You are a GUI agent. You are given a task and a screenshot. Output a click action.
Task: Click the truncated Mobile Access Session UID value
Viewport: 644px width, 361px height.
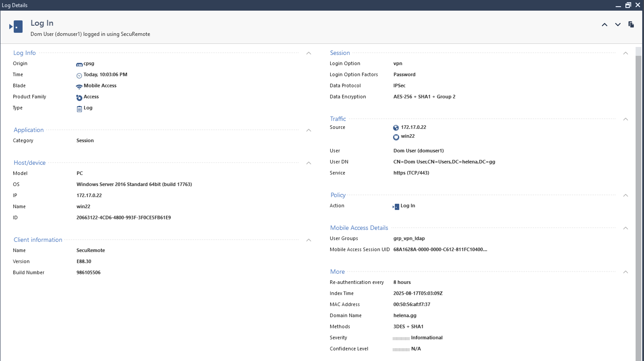tap(440, 249)
